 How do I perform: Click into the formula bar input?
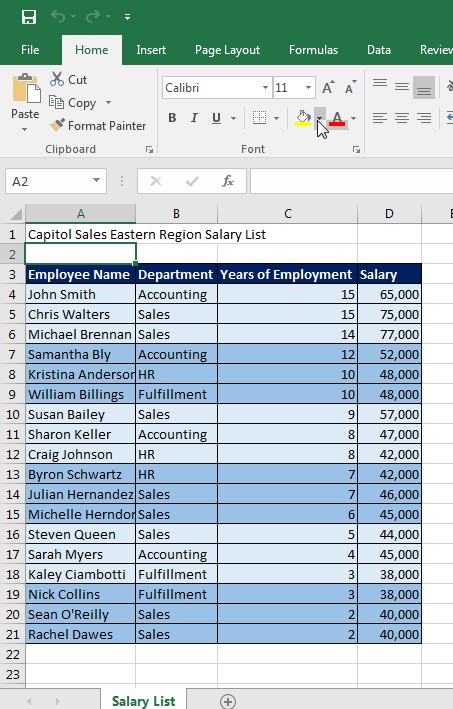tap(352, 181)
